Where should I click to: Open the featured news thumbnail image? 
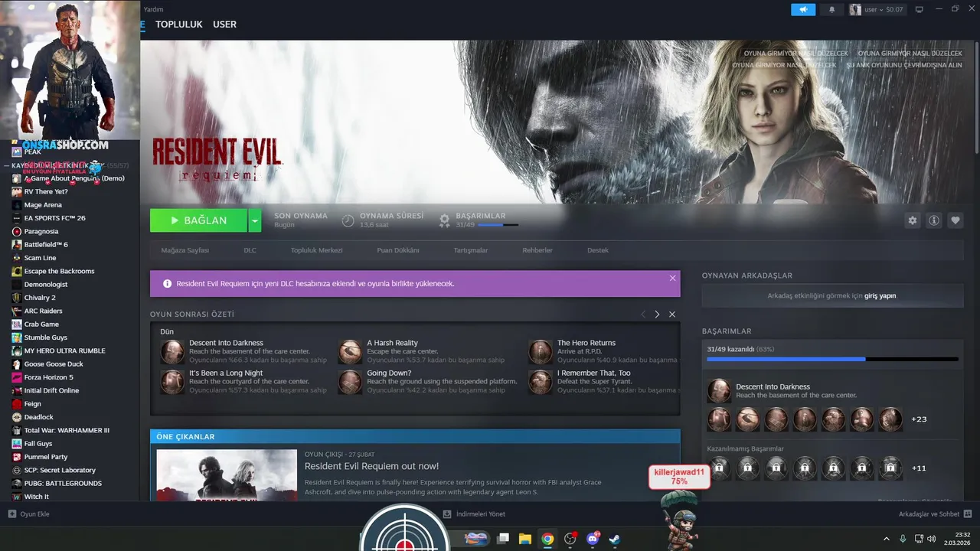pos(227,475)
